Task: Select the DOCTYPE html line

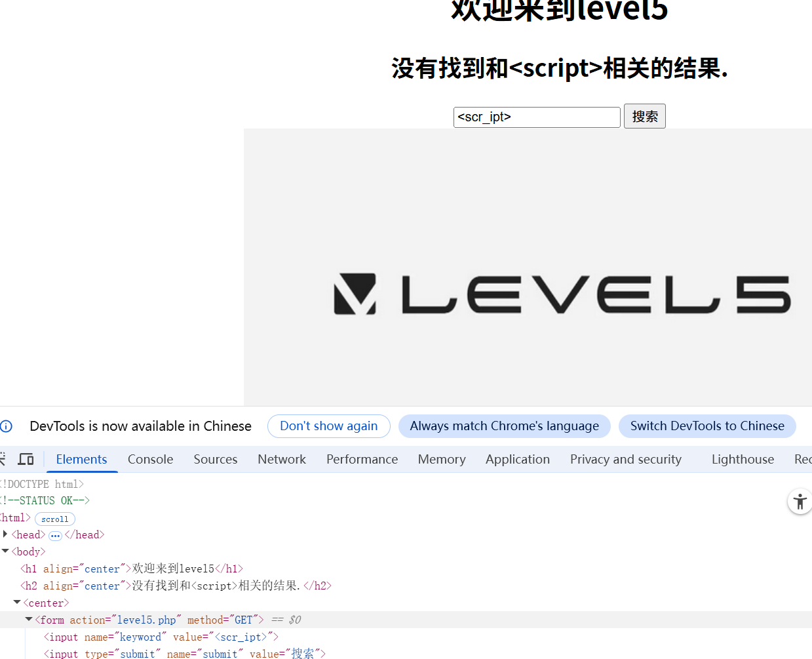Action: pos(42,484)
